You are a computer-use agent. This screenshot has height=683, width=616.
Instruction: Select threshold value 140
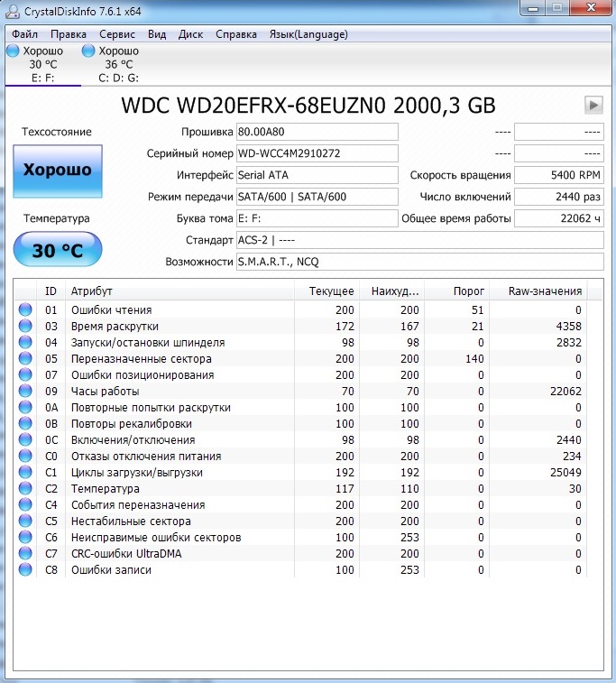coord(474,358)
